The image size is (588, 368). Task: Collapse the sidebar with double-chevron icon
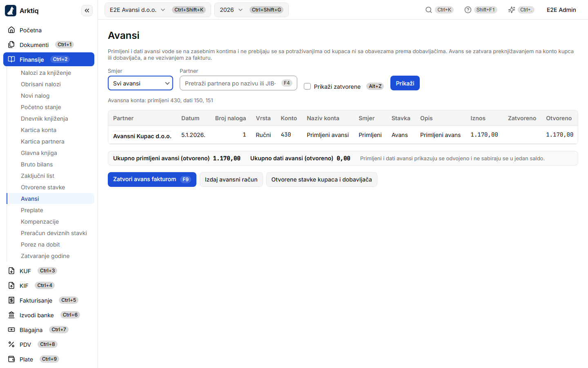[x=87, y=11]
